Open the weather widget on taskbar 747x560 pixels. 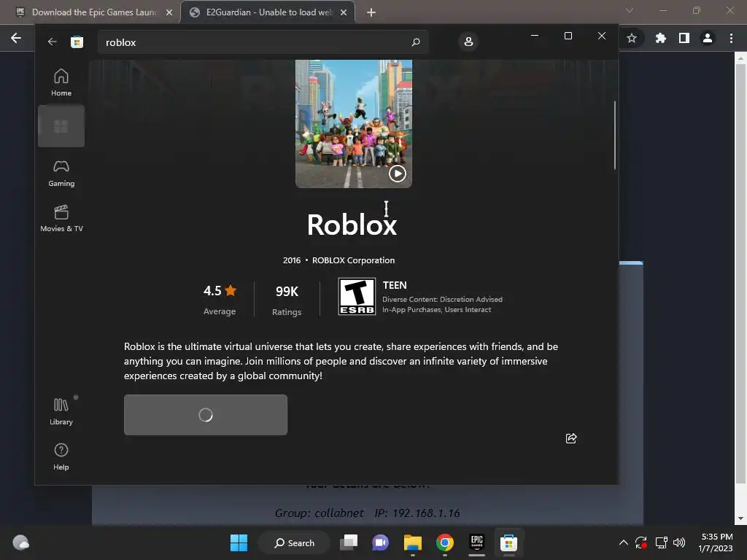click(20, 542)
